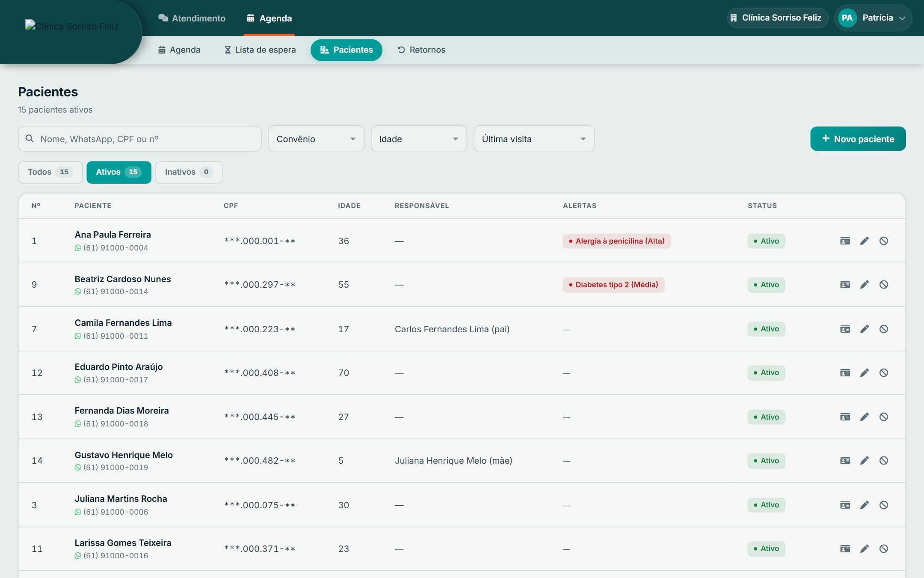The width and height of the screenshot is (924, 578).
Task: Open the Agenda top navigation item
Action: point(269,18)
